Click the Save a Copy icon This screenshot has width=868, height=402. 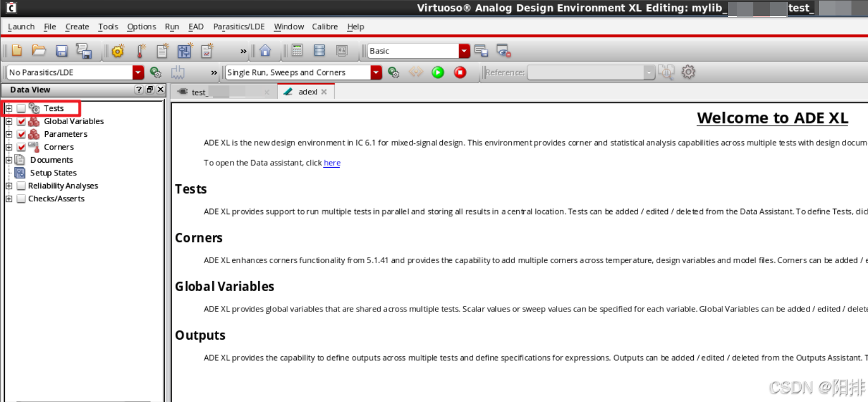pyautogui.click(x=84, y=51)
